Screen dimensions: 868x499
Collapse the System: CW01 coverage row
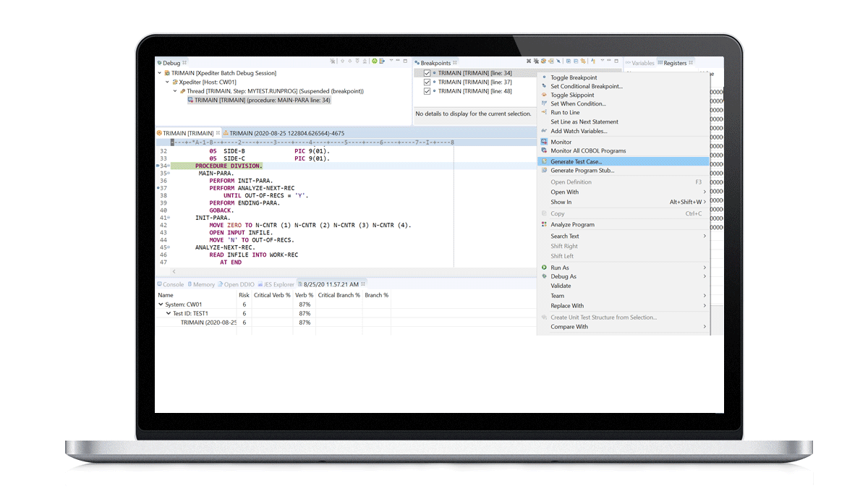tap(161, 304)
